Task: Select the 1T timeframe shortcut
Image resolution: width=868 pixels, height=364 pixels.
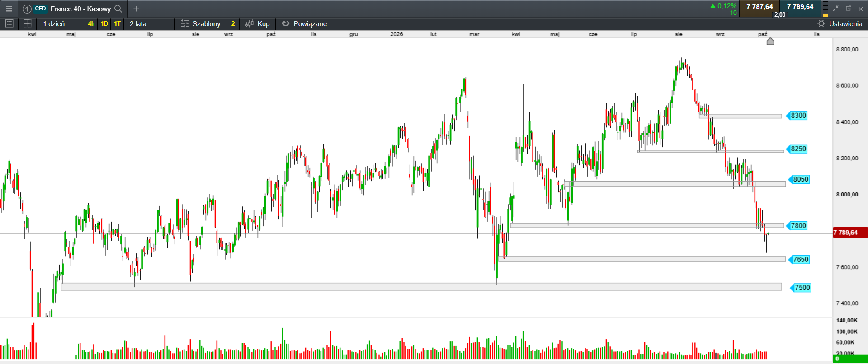Action: click(x=118, y=23)
